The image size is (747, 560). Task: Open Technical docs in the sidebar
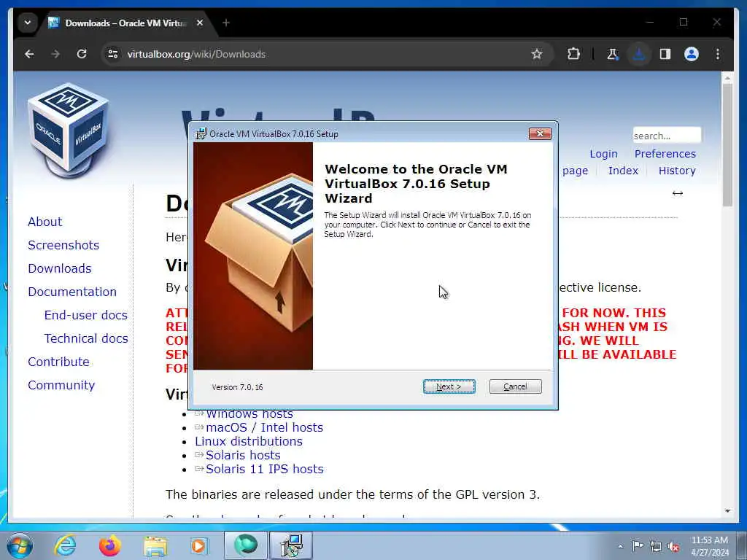pos(86,338)
